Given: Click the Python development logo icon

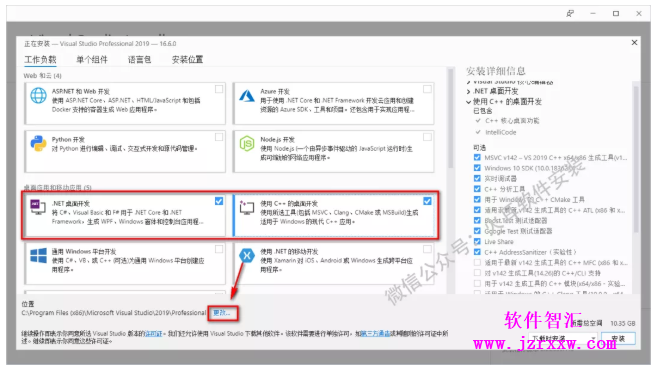Looking at the screenshot, I should (x=38, y=144).
